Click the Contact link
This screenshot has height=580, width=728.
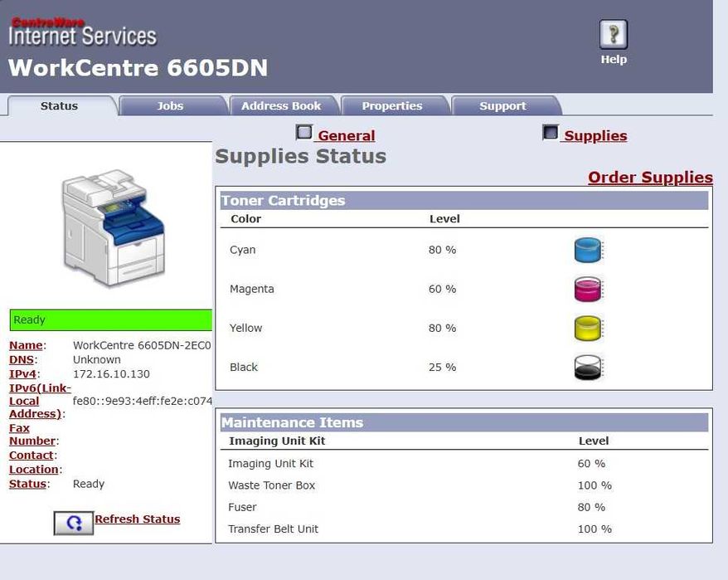[32, 456]
